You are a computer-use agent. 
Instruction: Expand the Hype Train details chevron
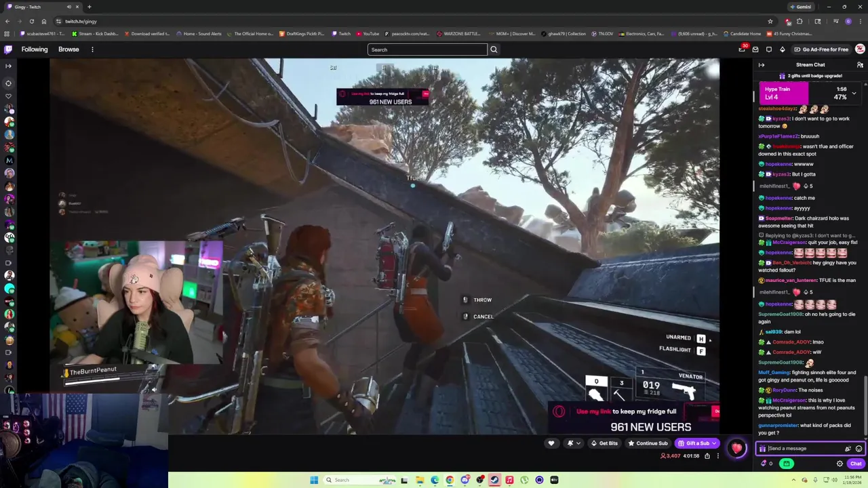(x=854, y=93)
